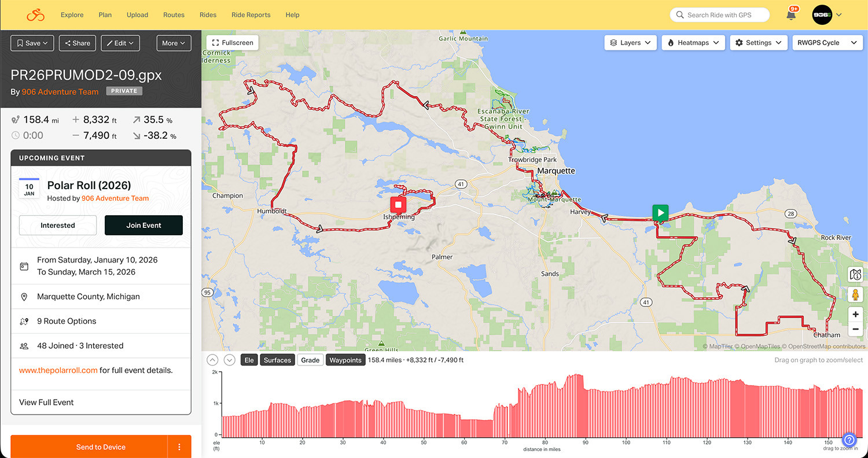
Task: Click the green route start marker
Action: pyautogui.click(x=660, y=212)
